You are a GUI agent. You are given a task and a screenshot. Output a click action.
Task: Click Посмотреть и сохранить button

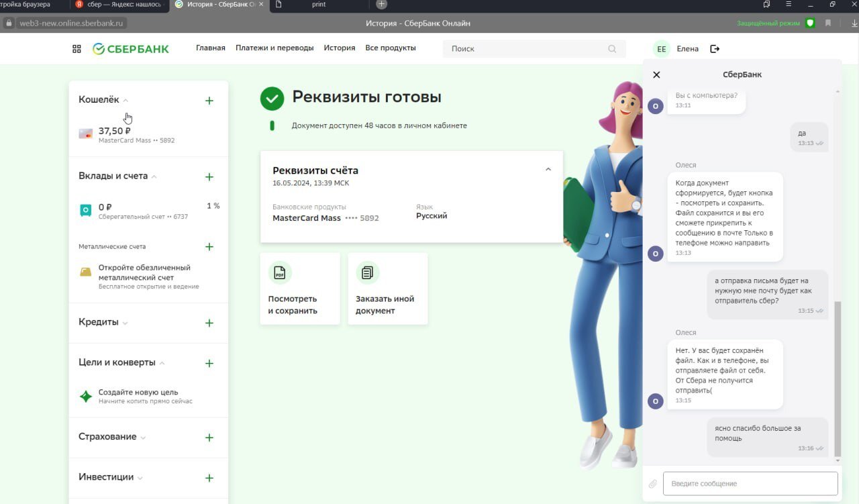point(300,289)
